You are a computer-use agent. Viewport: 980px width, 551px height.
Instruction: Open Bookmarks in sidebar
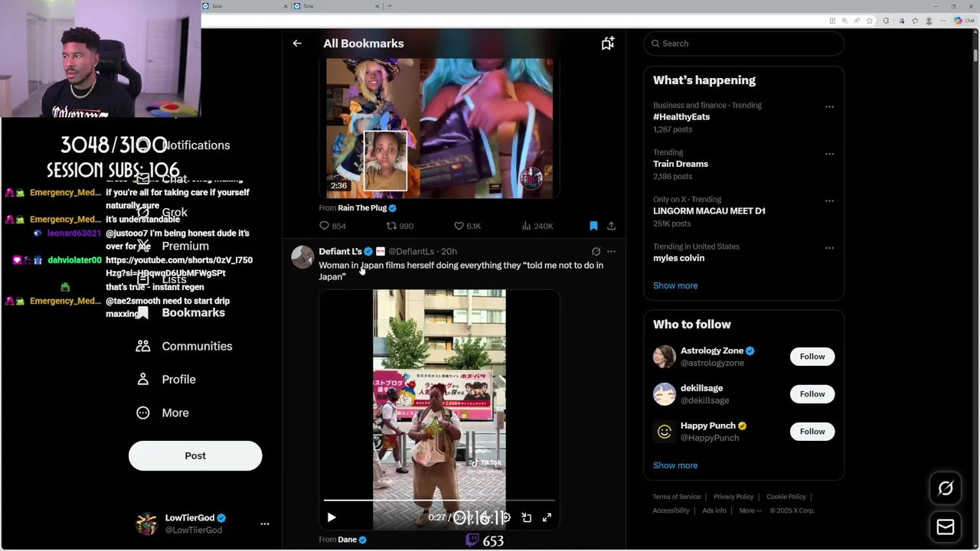[x=181, y=313]
